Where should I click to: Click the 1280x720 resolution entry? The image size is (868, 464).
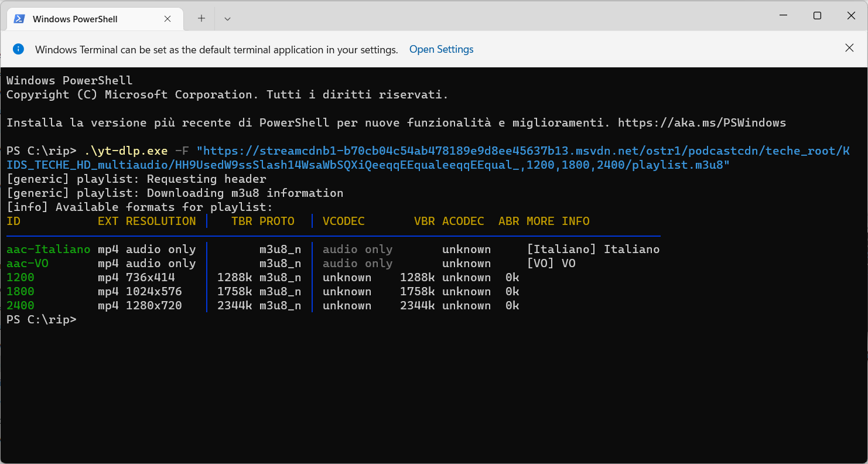tap(154, 306)
